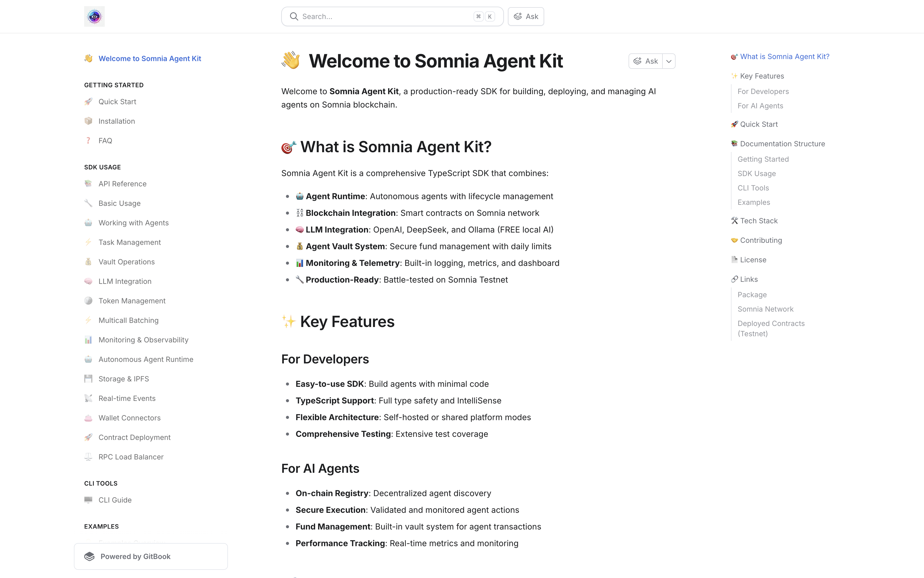This screenshot has height=578, width=924.
Task: Click the books icon beside API Reference
Action: pos(88,184)
